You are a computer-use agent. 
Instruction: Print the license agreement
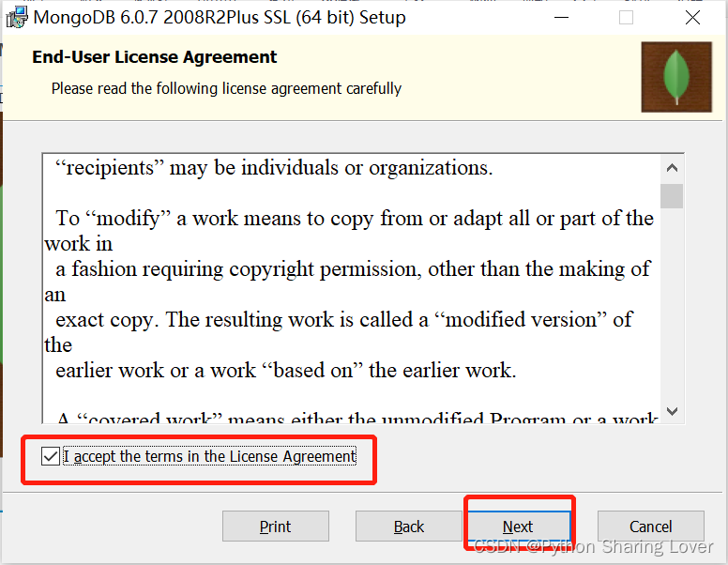[275, 527]
